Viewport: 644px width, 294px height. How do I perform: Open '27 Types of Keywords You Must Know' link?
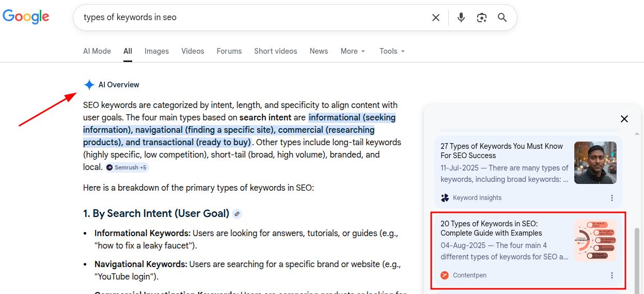coord(501,151)
